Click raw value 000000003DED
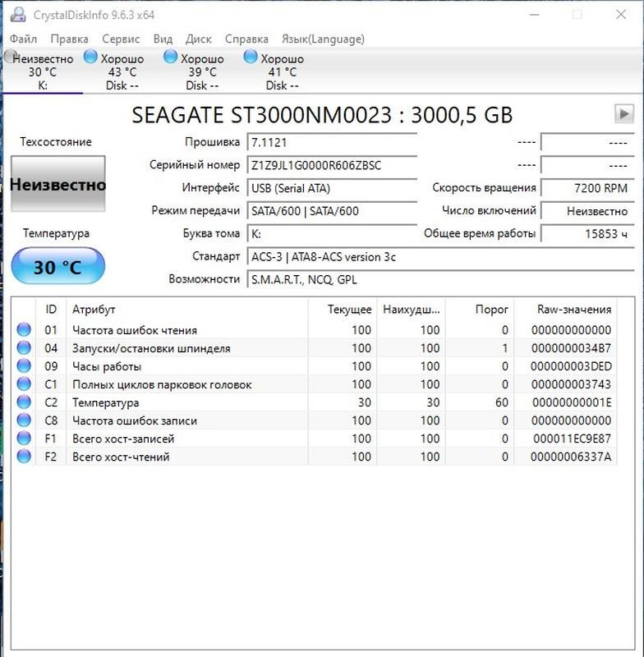Screen dimensions: 644x657 point(571,366)
